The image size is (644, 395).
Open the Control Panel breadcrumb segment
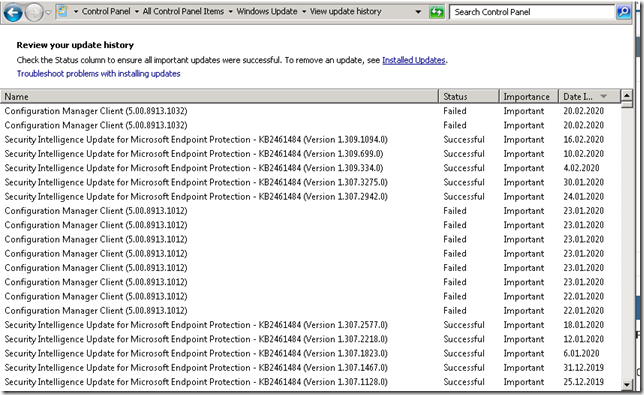[106, 11]
